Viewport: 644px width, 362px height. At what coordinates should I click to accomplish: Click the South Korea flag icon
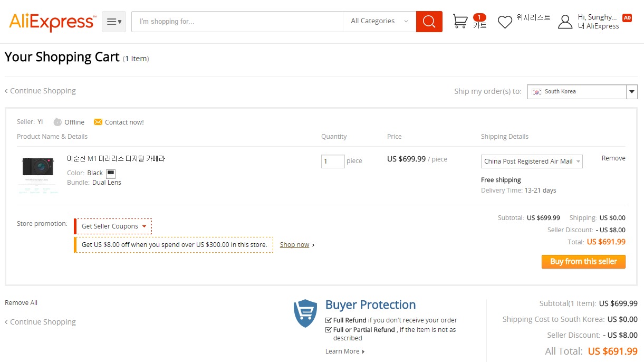coord(537,91)
